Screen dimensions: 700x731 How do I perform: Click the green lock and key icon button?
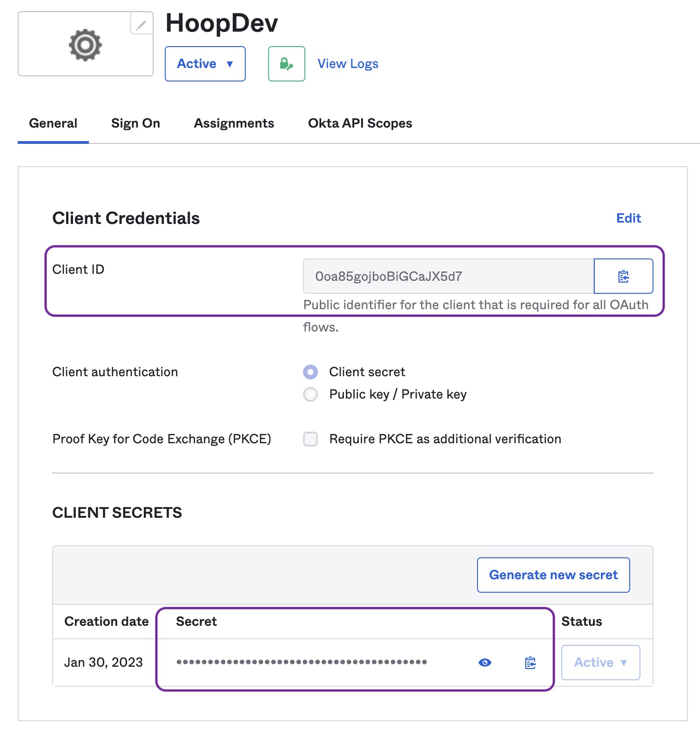[286, 64]
